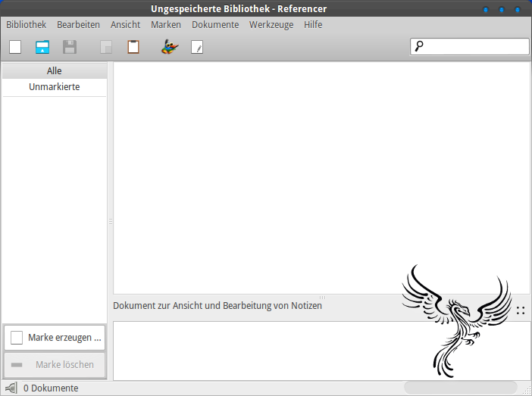This screenshot has width=532, height=396.
Task: Click the floppy disk save icon
Action: click(x=70, y=47)
